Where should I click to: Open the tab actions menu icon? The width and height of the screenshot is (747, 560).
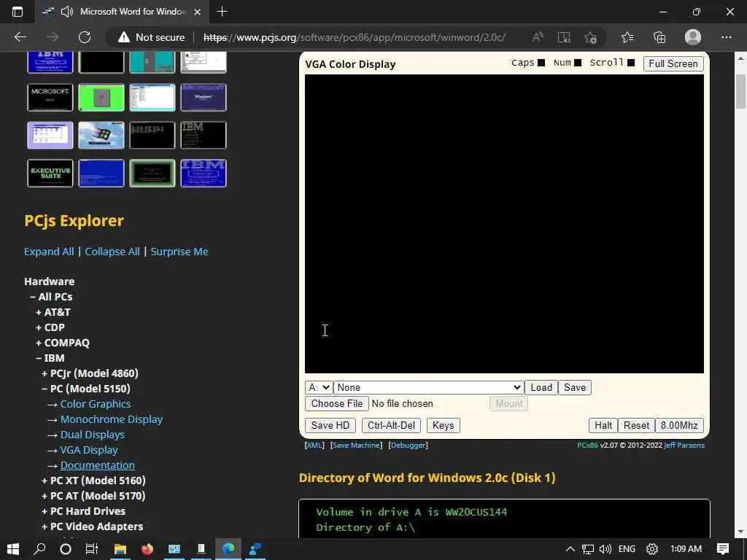[x=18, y=12]
